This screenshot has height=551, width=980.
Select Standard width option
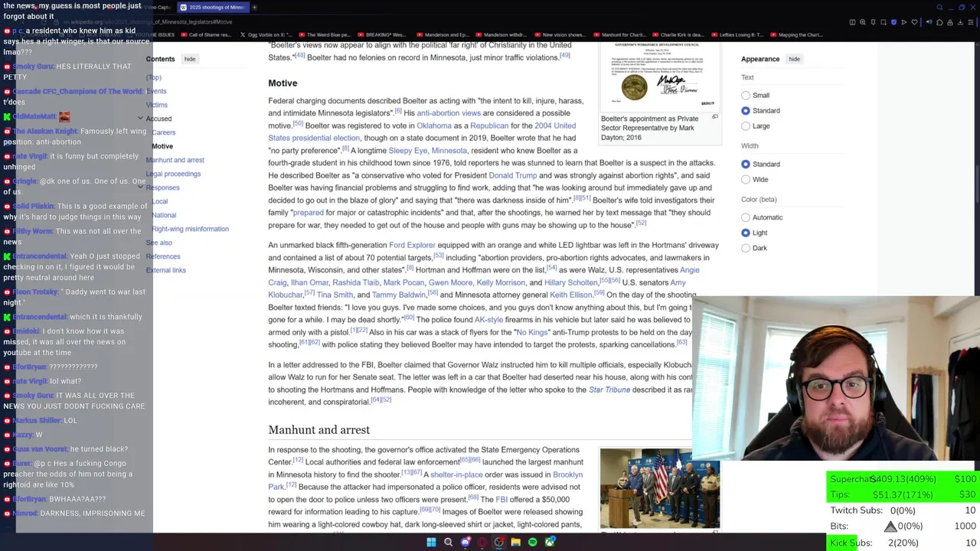746,164
